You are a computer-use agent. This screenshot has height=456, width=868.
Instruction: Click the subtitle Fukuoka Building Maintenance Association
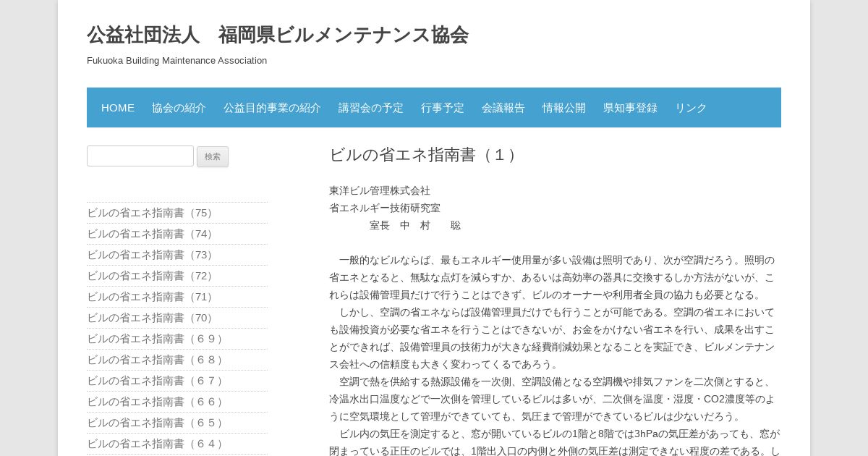[177, 61]
